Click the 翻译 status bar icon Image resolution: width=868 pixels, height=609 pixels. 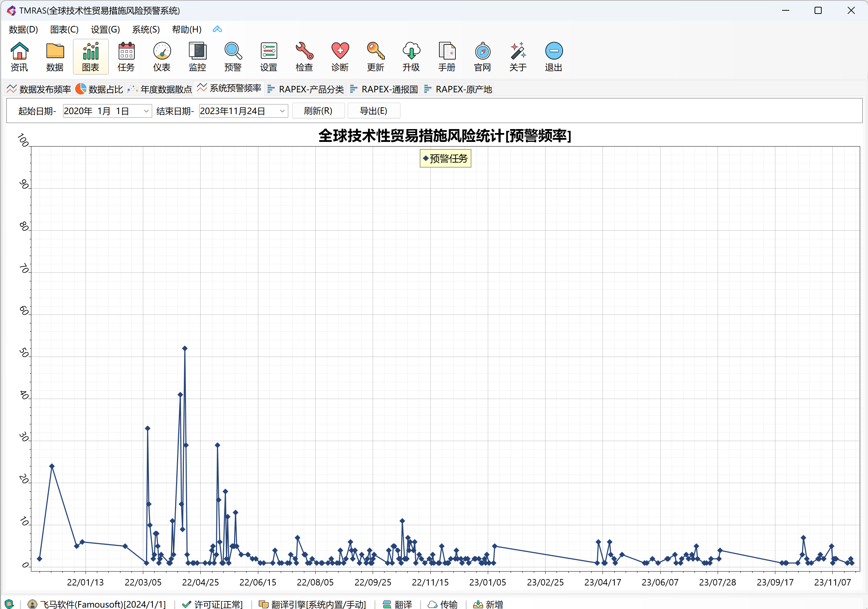click(x=387, y=604)
